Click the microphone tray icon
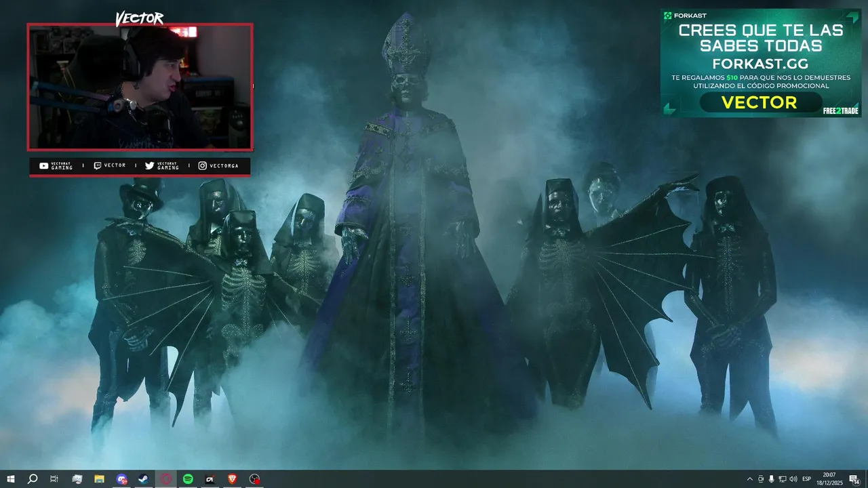The width and height of the screenshot is (868, 488). tap(771, 479)
